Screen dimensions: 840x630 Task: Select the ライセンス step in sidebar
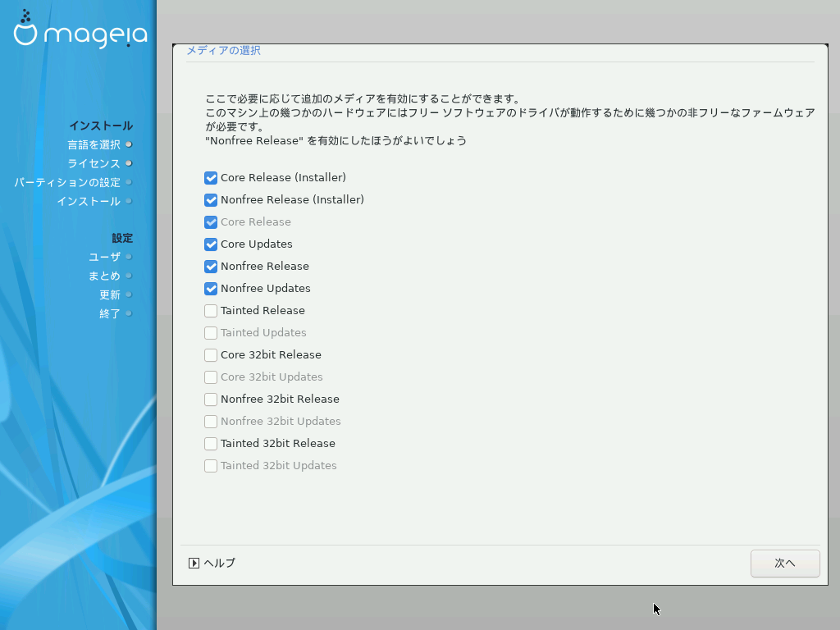[94, 163]
